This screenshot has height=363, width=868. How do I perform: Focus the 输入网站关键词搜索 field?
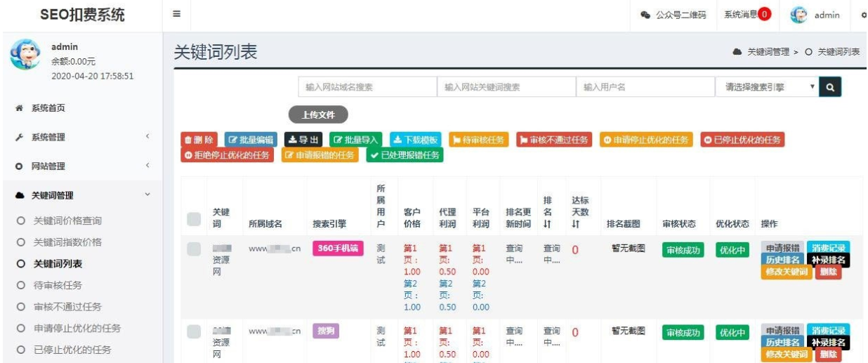(506, 87)
